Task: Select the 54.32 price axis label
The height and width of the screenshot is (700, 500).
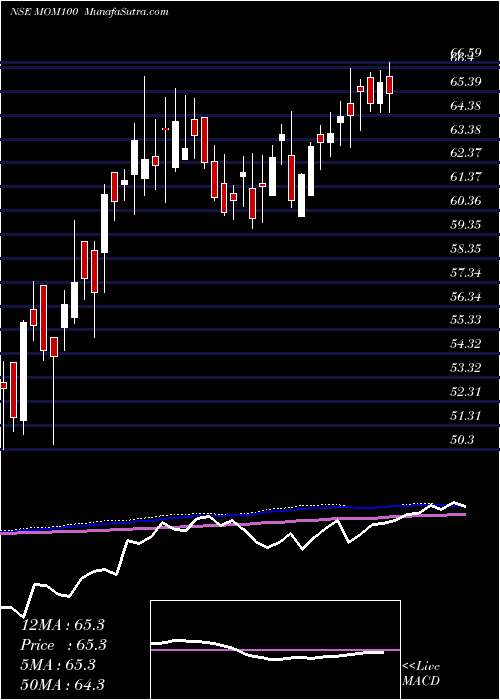Action: coord(466,344)
